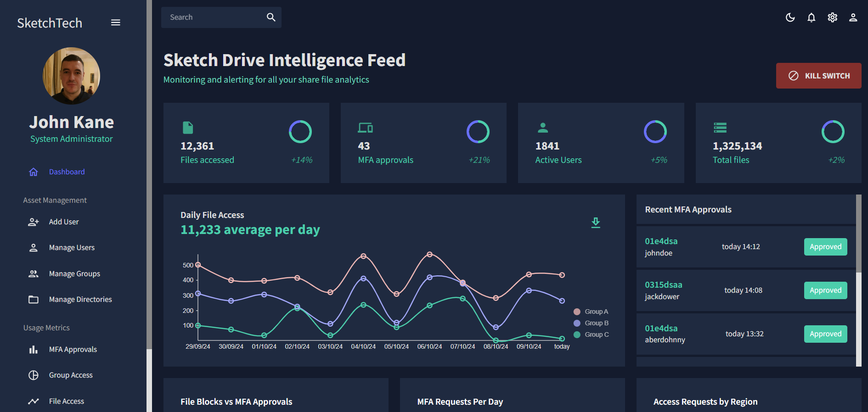The image size is (868, 412).
Task: Click the today 14:12 timestamp
Action: (741, 247)
